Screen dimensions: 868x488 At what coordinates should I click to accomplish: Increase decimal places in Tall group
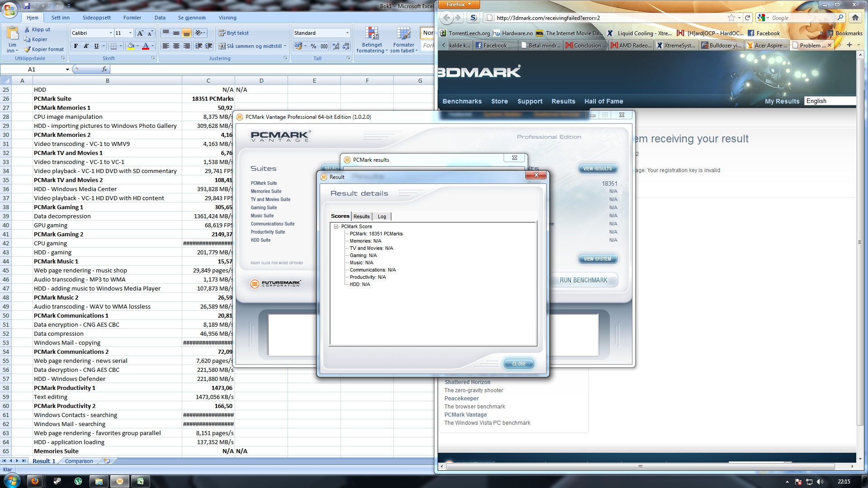[336, 46]
